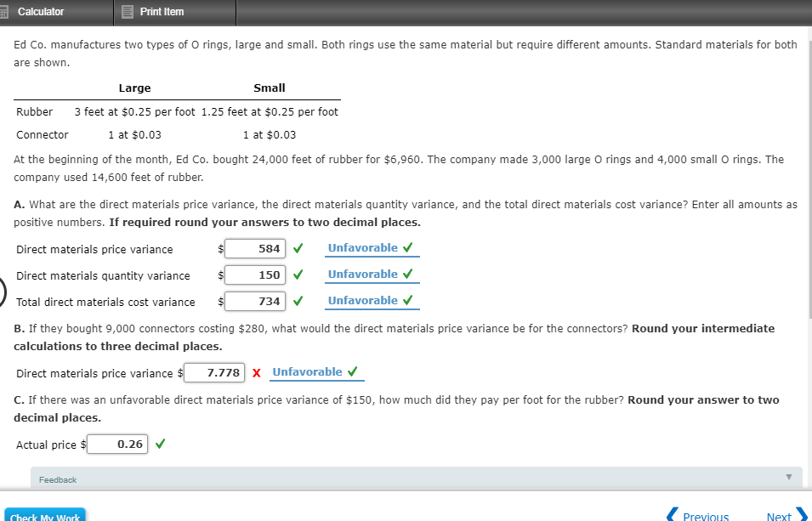Image resolution: width=812 pixels, height=521 pixels.
Task: Expand the Feedback panel
Action: [x=787, y=477]
